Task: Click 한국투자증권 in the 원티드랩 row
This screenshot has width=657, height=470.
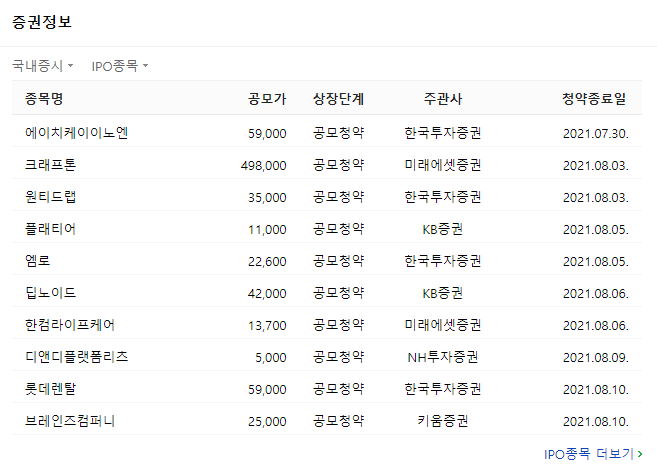Action: click(442, 197)
